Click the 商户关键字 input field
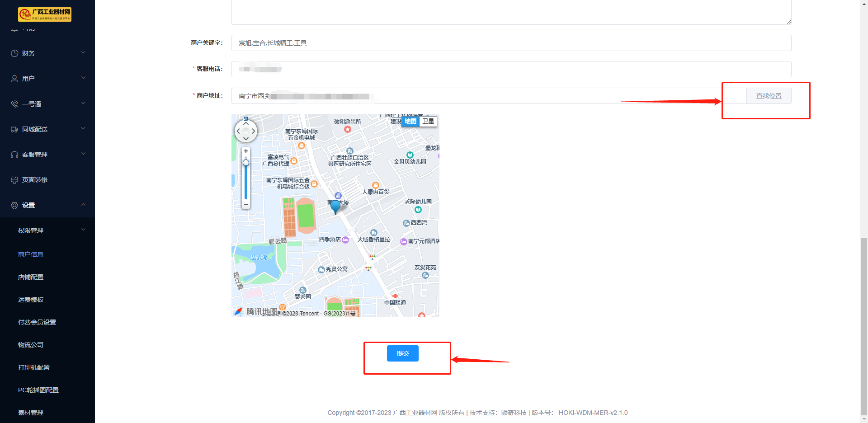This screenshot has width=868, height=423. pos(511,43)
